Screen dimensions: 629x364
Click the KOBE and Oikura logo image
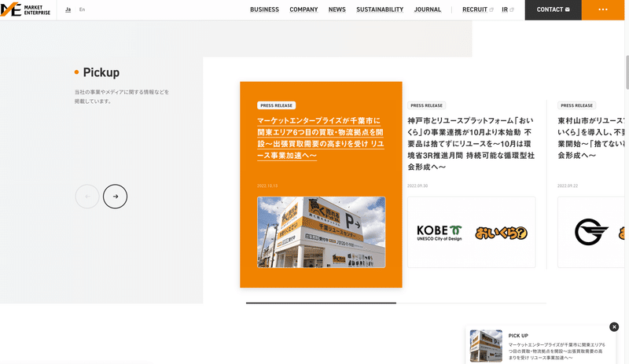pos(471,232)
